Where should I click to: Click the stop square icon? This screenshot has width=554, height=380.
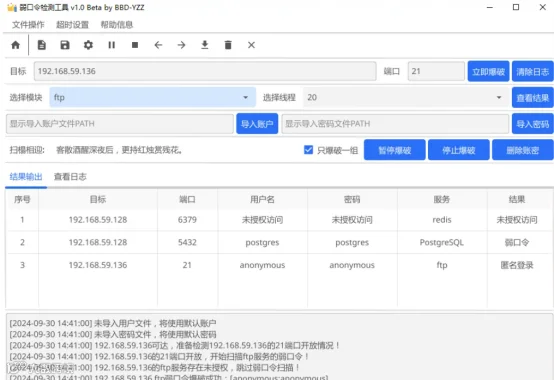(135, 45)
